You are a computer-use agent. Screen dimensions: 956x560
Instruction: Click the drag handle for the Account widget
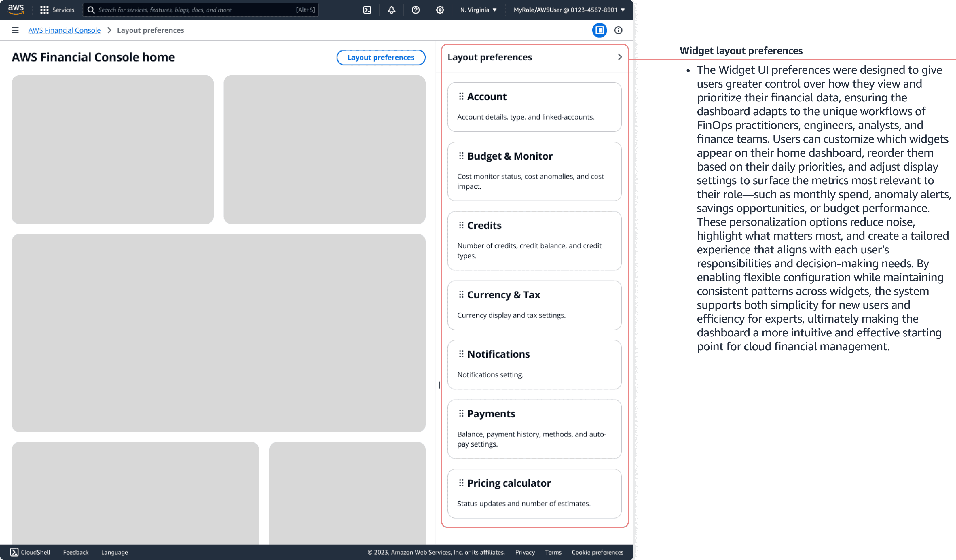(x=461, y=97)
